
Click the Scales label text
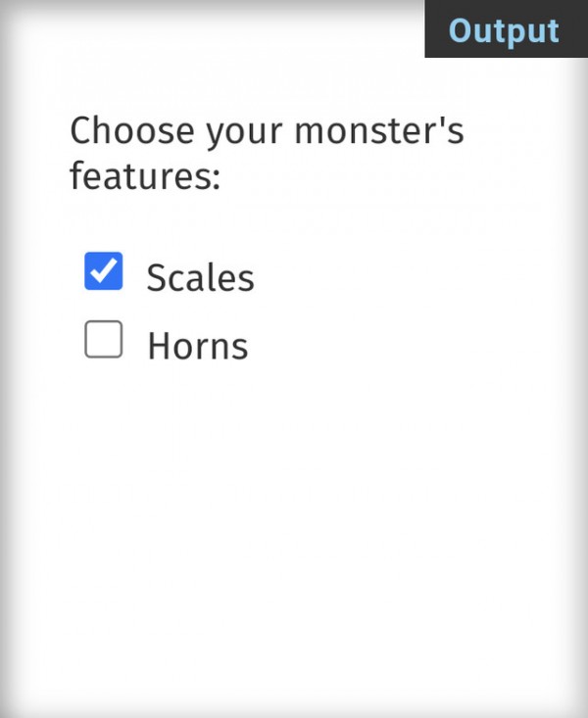200,278
